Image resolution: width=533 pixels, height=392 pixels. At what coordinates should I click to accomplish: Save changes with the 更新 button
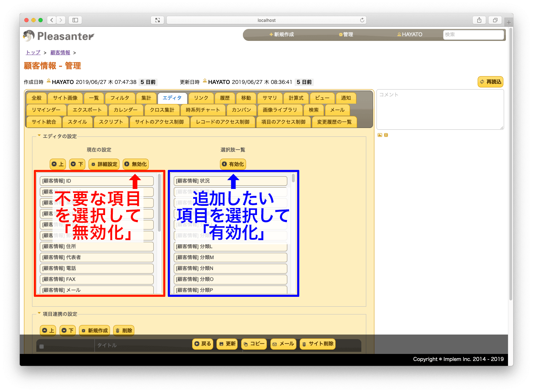227,344
